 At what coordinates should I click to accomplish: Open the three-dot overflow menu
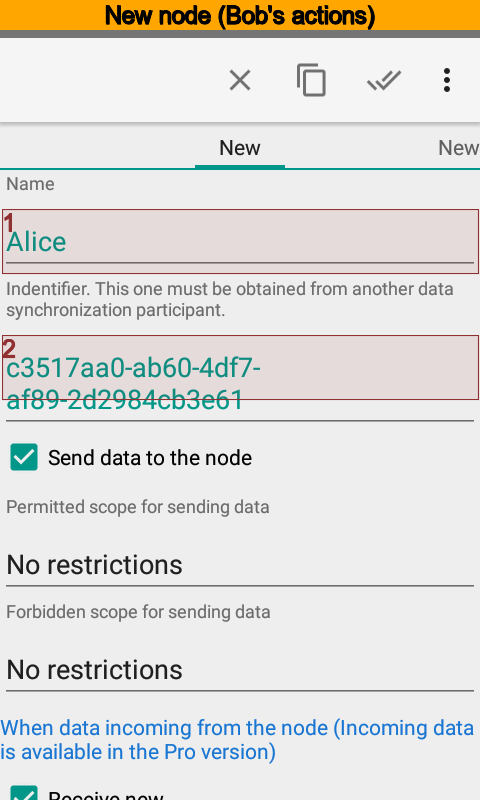[447, 80]
